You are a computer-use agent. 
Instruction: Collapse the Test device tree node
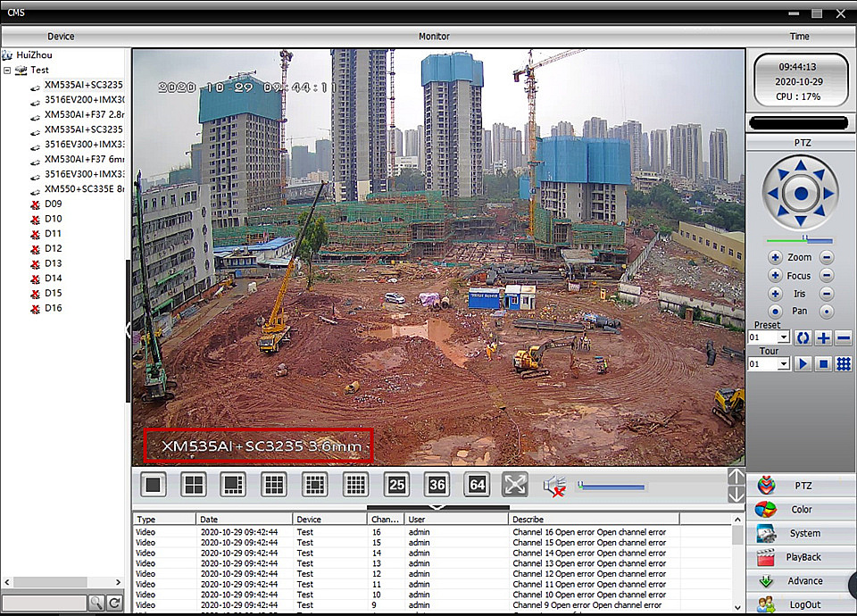click(x=7, y=70)
